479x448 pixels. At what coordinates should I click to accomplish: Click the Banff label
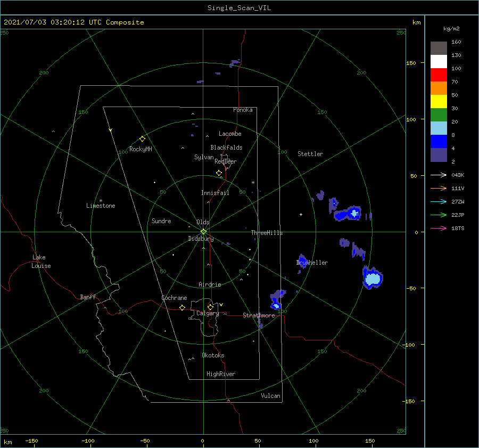(x=88, y=297)
